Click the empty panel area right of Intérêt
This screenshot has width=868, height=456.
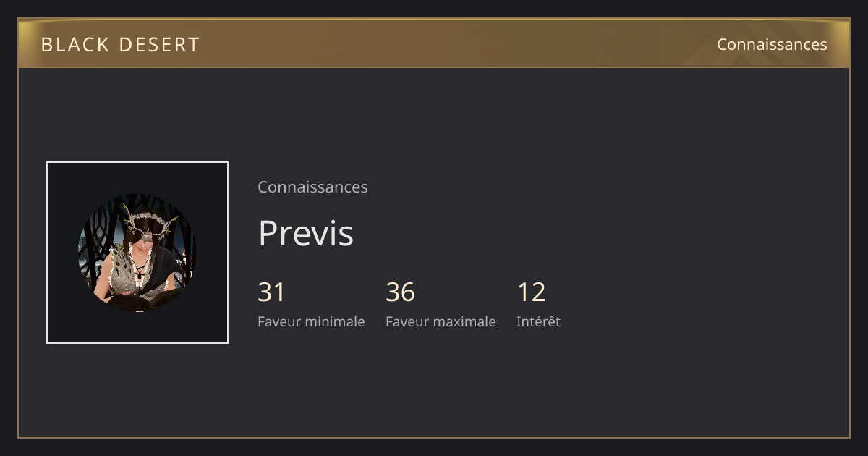click(702, 304)
